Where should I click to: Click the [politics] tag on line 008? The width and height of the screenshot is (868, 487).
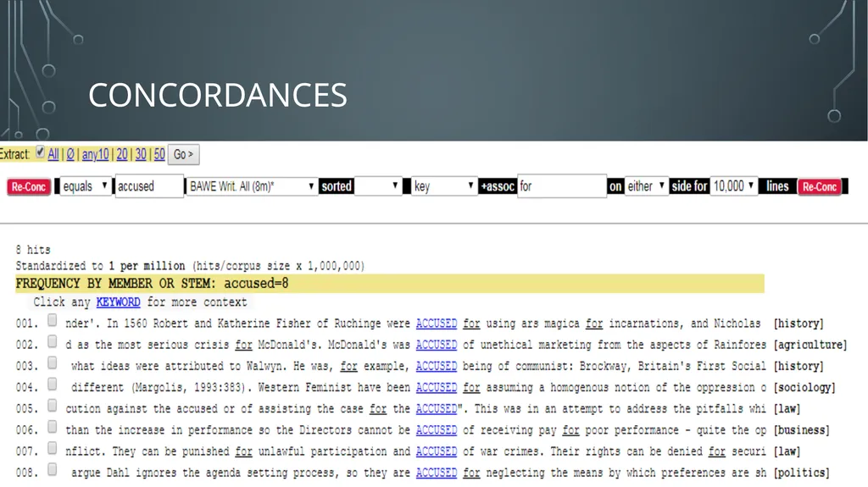click(x=802, y=473)
